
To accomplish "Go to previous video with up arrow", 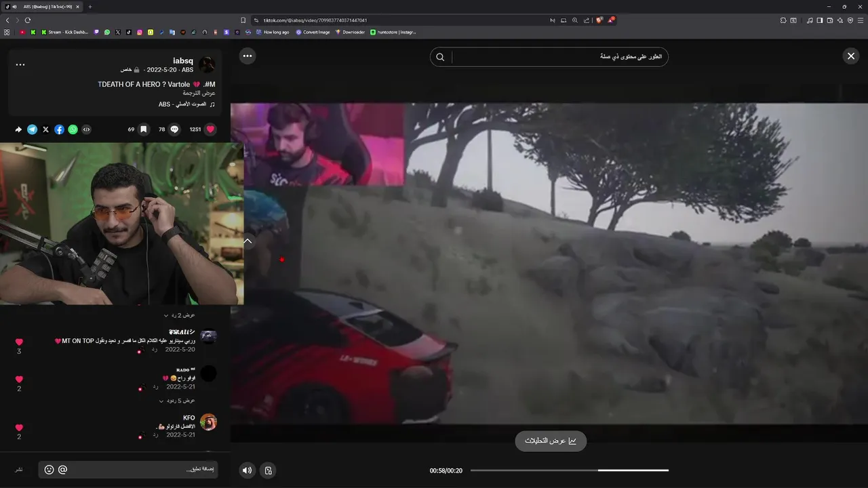I will tap(248, 241).
